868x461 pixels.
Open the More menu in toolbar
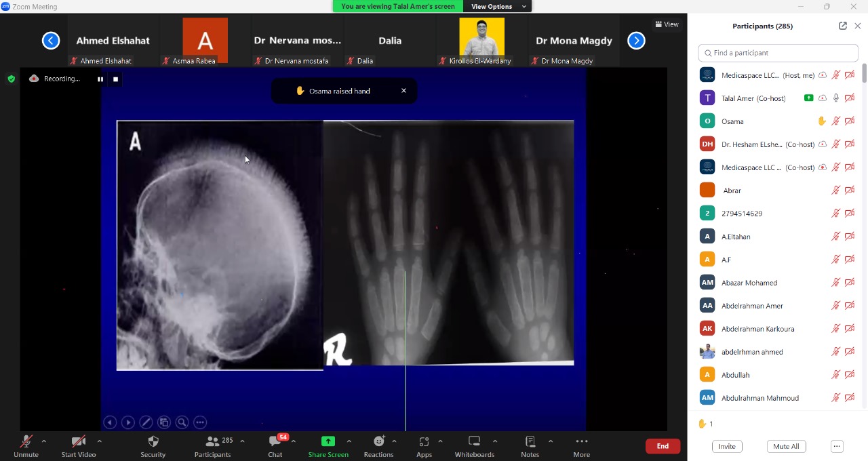point(581,442)
